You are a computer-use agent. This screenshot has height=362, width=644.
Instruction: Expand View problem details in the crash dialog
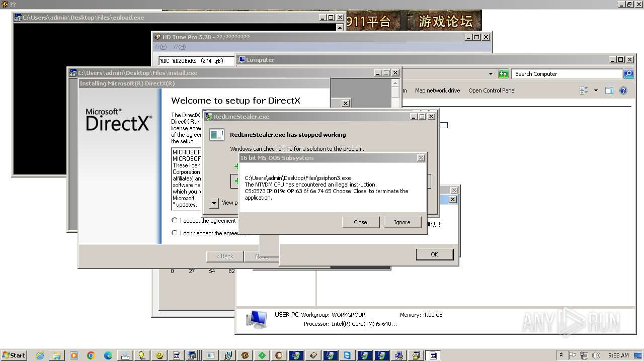tap(214, 203)
